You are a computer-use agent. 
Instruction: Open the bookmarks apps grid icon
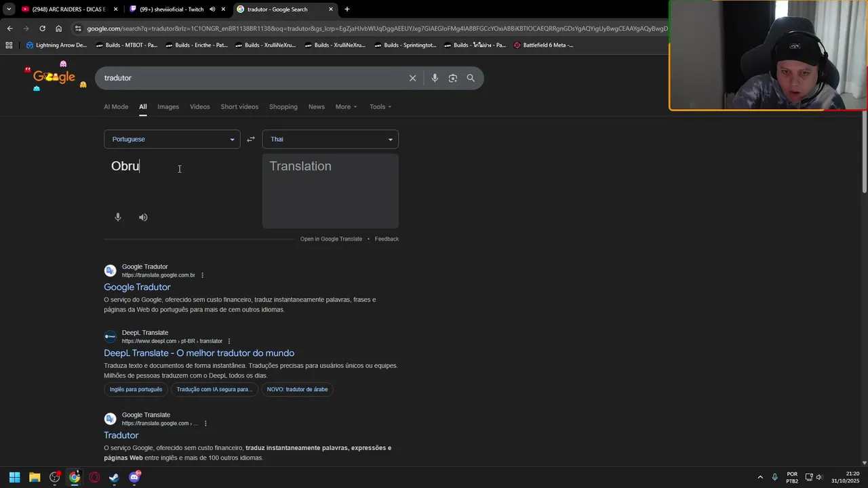[x=9, y=45]
